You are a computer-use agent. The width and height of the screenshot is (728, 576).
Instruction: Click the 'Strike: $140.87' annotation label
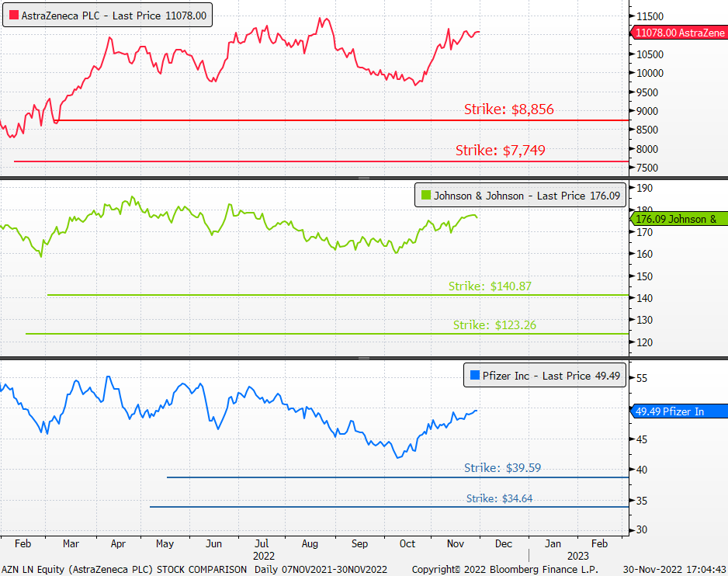pos(490,286)
